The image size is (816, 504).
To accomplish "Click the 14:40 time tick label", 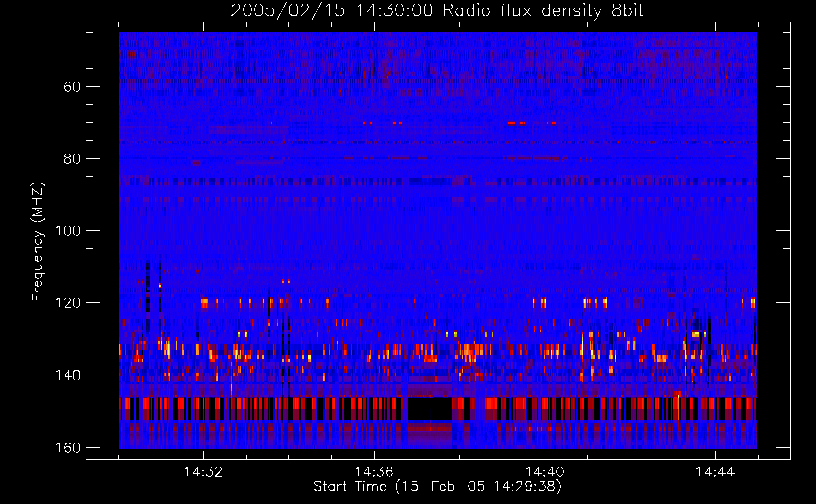I will click(545, 472).
